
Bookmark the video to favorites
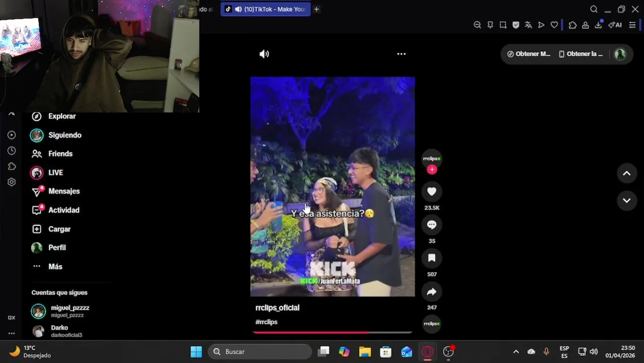tap(432, 258)
